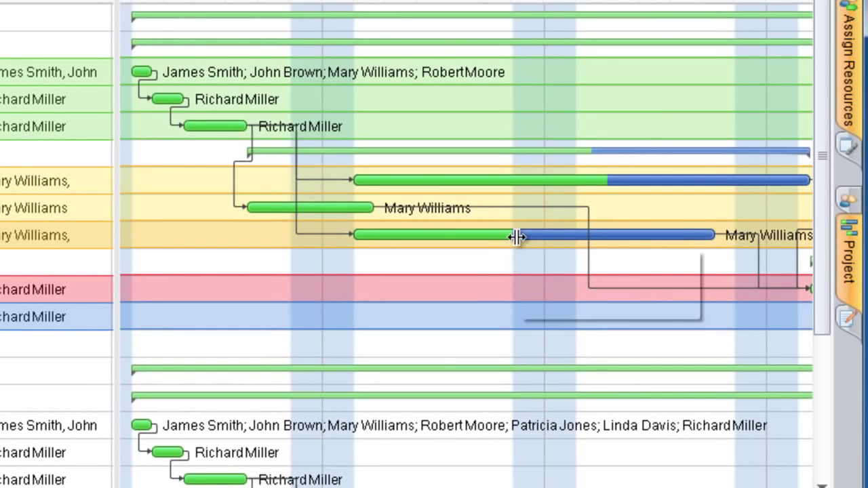
Task: Click the longer Richard Miller bar in the third green row
Action: [216, 126]
